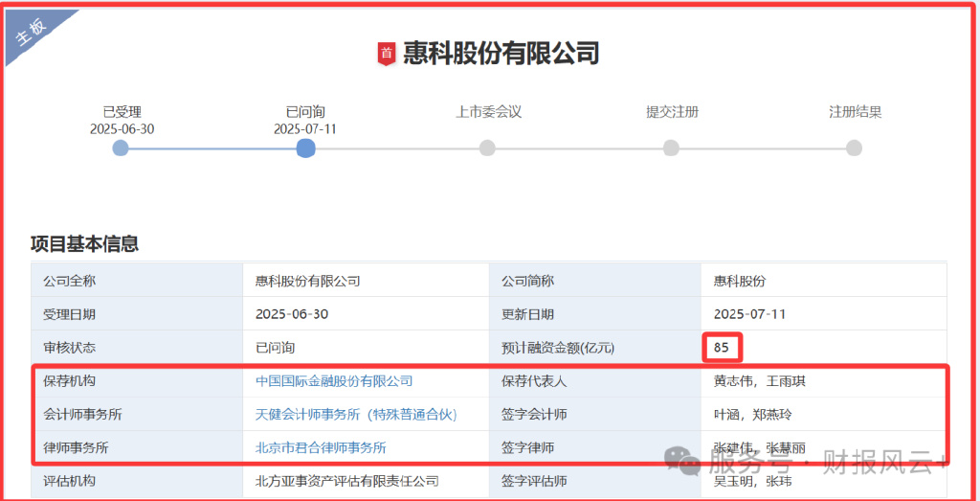Screen dimensions: 980x501
Task: Open the 北京市君合律师事务所 law firm link
Action: click(x=321, y=448)
